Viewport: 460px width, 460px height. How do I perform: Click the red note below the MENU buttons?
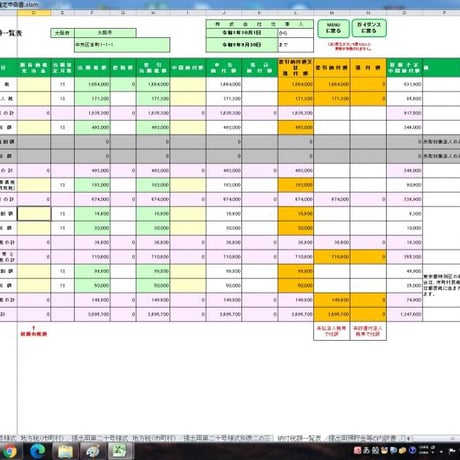click(349, 46)
